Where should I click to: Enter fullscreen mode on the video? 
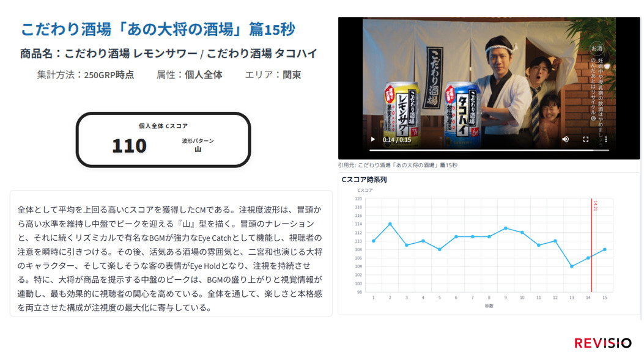click(x=586, y=139)
